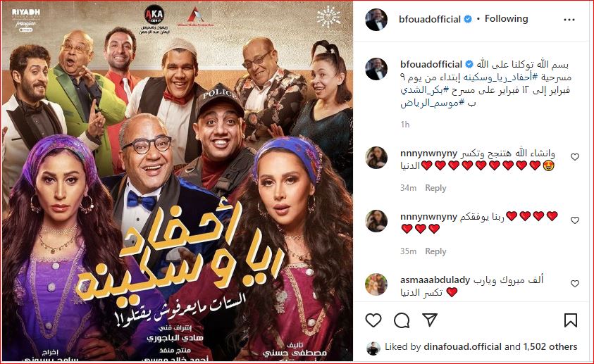Open the comment bubble icon

tap(402, 320)
